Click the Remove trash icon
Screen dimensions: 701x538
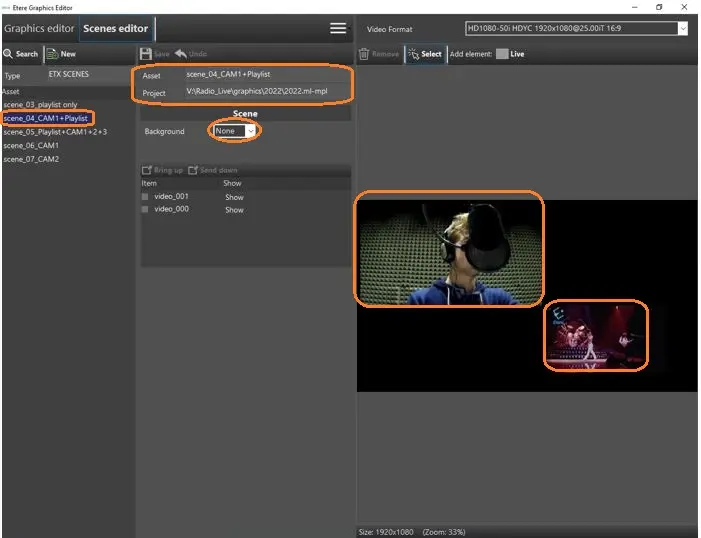pyautogui.click(x=364, y=54)
